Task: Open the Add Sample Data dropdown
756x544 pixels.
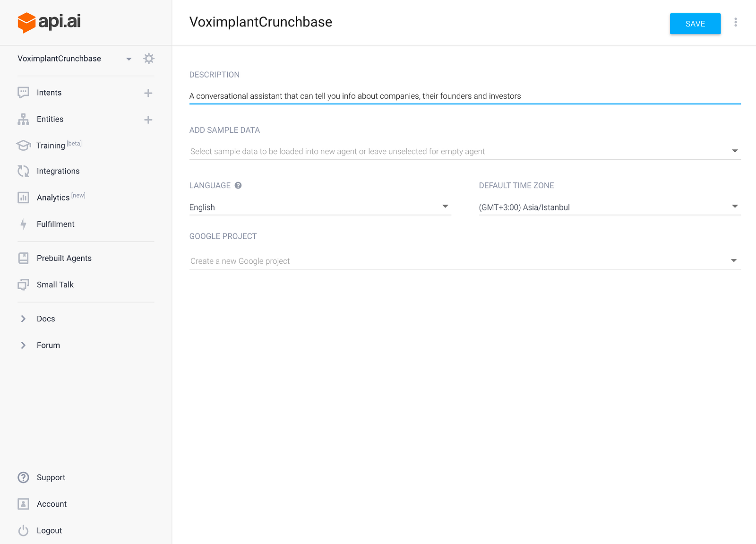Action: pyautogui.click(x=464, y=151)
